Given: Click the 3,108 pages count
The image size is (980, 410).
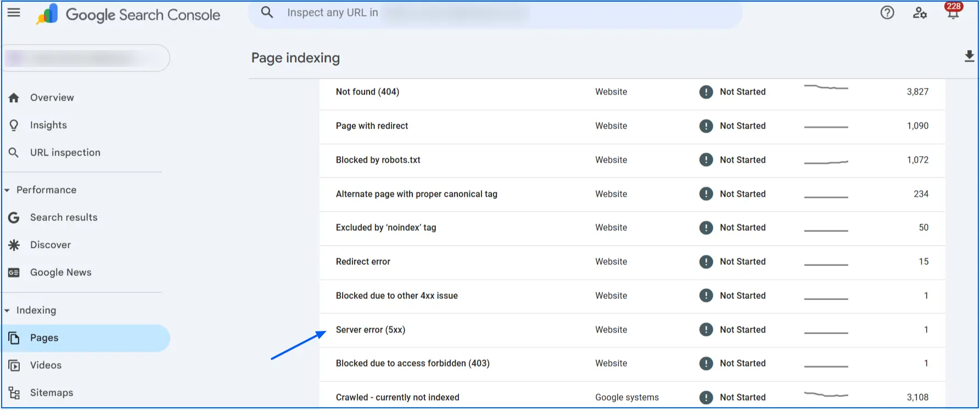Looking at the screenshot, I should [917, 397].
